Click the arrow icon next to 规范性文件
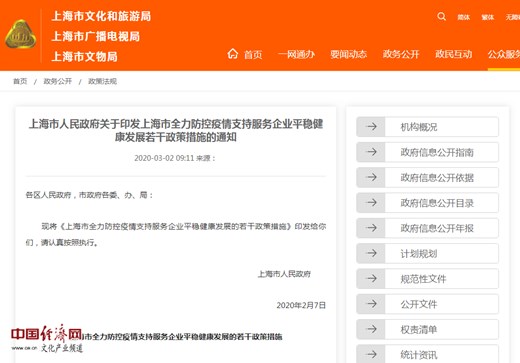Image resolution: width=520 pixels, height=363 pixels. pyautogui.click(x=371, y=279)
